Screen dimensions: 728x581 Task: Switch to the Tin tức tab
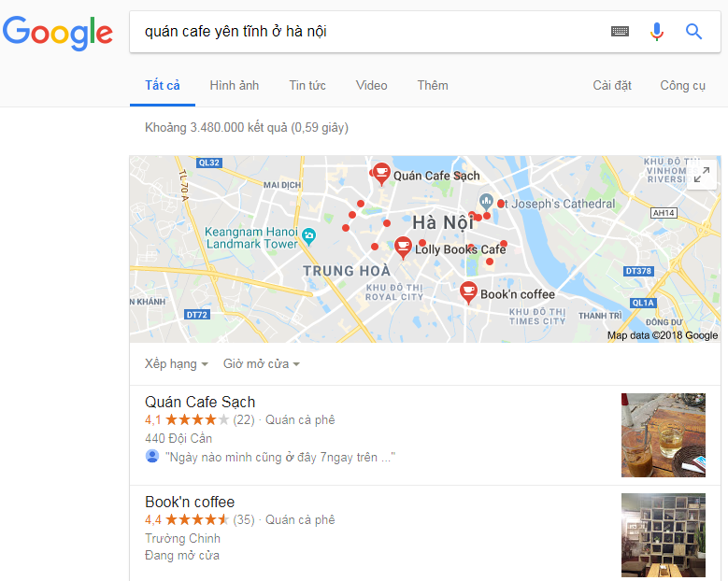click(307, 85)
